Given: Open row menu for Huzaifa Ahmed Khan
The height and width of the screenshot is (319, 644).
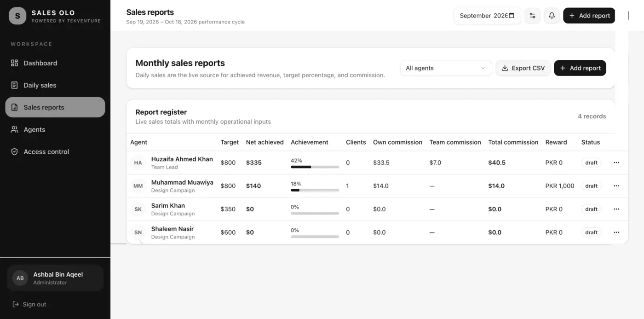Looking at the screenshot, I should (616, 162).
